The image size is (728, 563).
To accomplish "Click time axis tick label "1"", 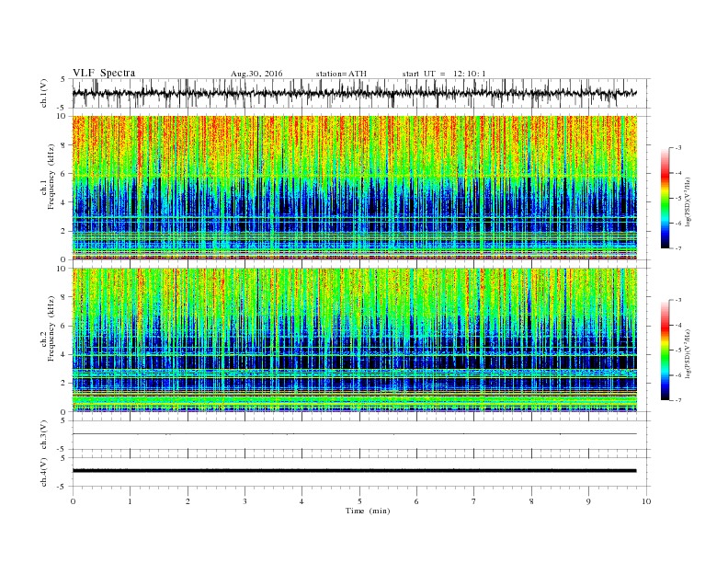I will pos(130,501).
